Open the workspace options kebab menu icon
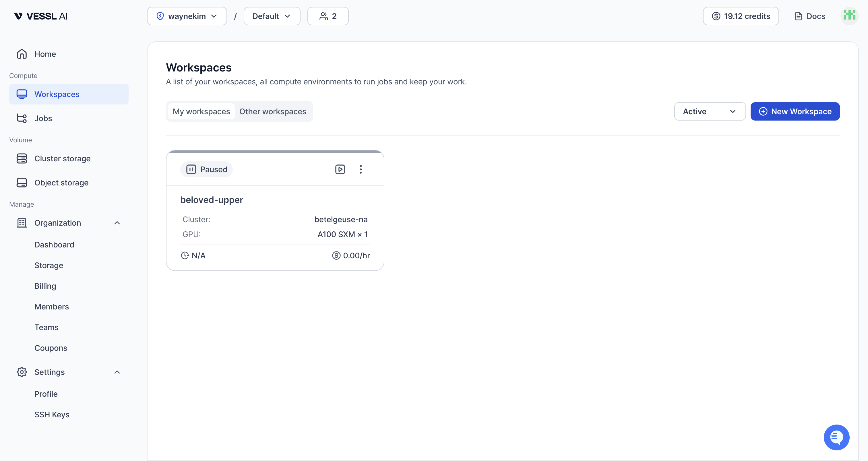Viewport: 868px width, 461px height. click(361, 169)
